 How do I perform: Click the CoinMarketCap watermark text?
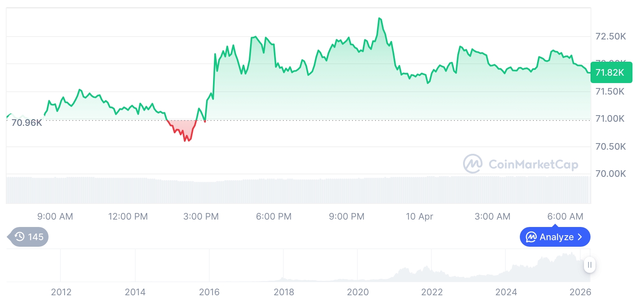tap(533, 164)
